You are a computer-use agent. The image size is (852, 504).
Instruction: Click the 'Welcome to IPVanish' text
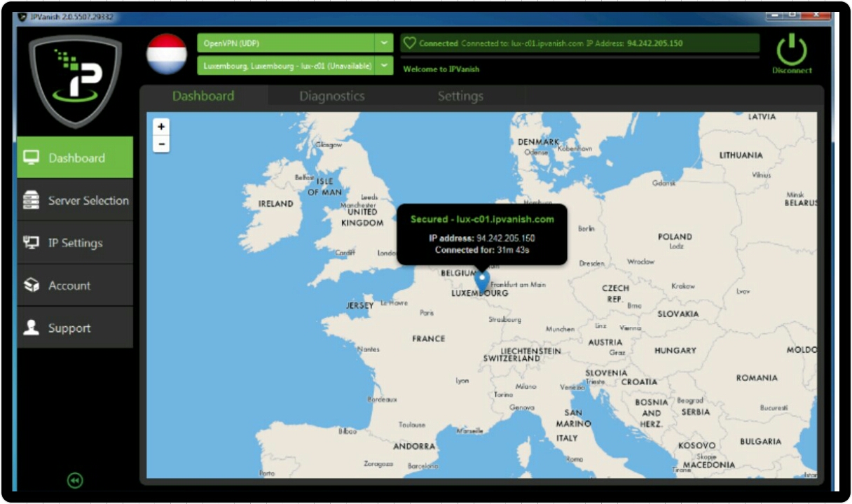point(441,69)
